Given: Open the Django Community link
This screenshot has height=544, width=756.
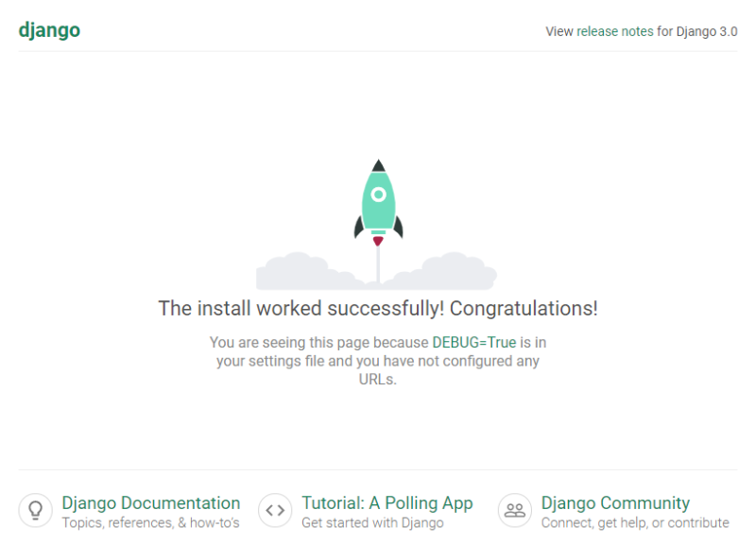Looking at the screenshot, I should (x=615, y=503).
